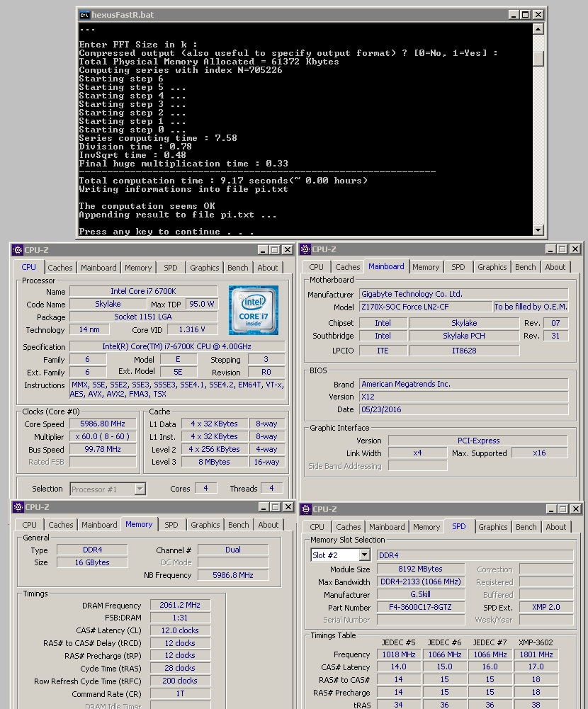The height and width of the screenshot is (709, 588).
Task: Go to CPU tab in the SPD window
Action: (x=317, y=527)
